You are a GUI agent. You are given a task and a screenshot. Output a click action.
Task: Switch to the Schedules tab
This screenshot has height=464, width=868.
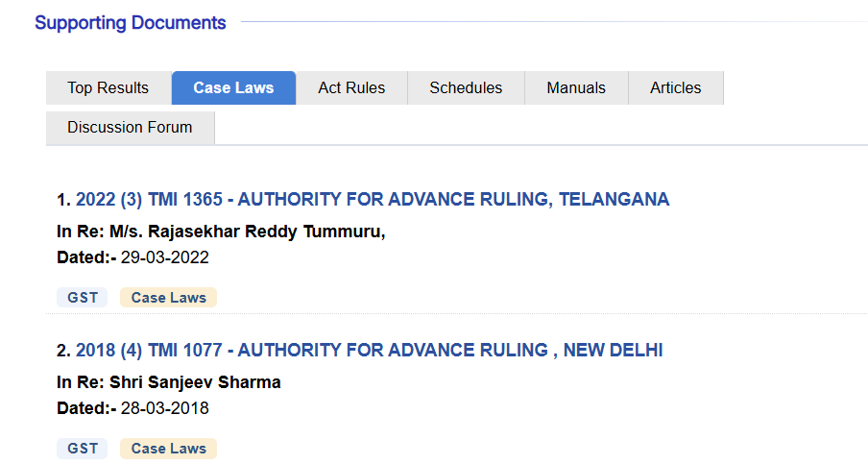[466, 87]
